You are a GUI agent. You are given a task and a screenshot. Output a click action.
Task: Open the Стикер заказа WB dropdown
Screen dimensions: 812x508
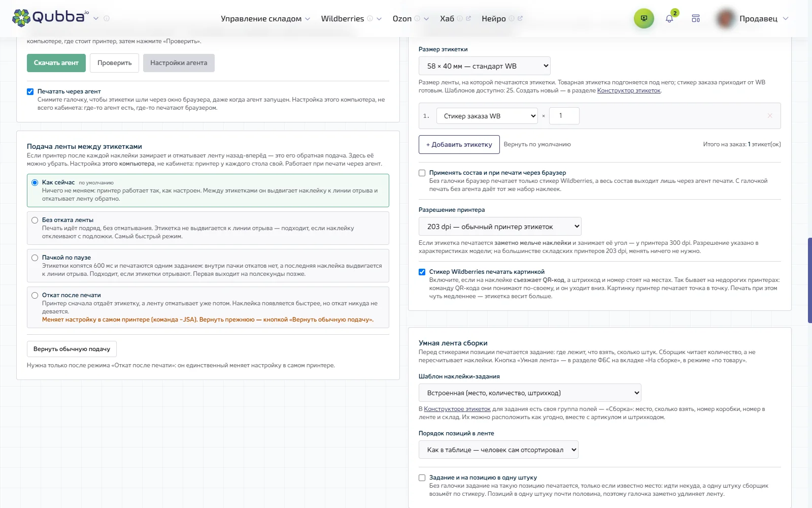[x=487, y=116]
